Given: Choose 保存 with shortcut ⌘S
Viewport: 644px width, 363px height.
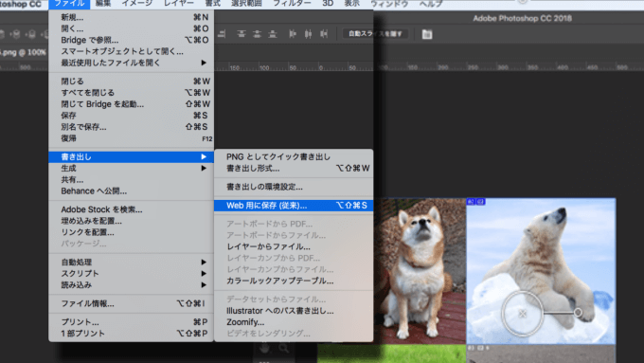Looking at the screenshot, I should coord(131,116).
